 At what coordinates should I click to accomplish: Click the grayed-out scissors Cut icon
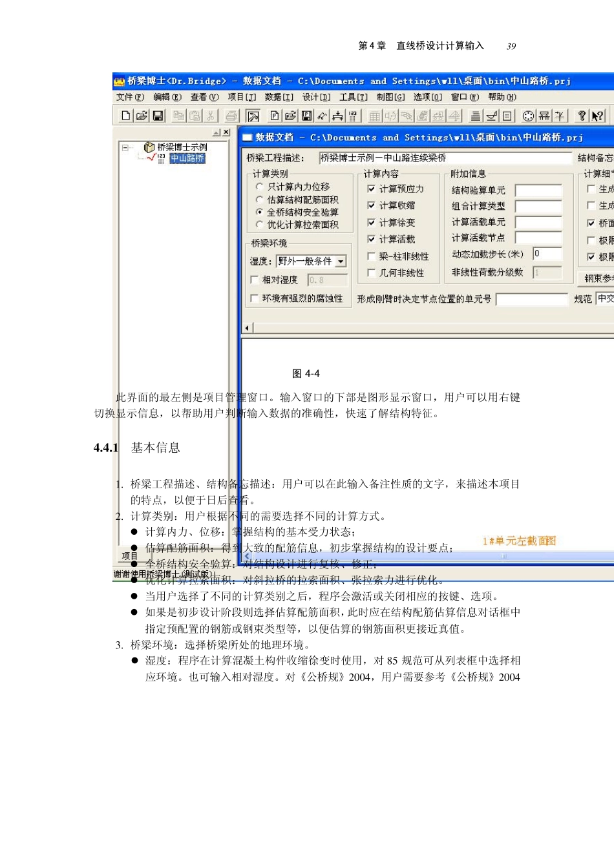click(x=210, y=116)
